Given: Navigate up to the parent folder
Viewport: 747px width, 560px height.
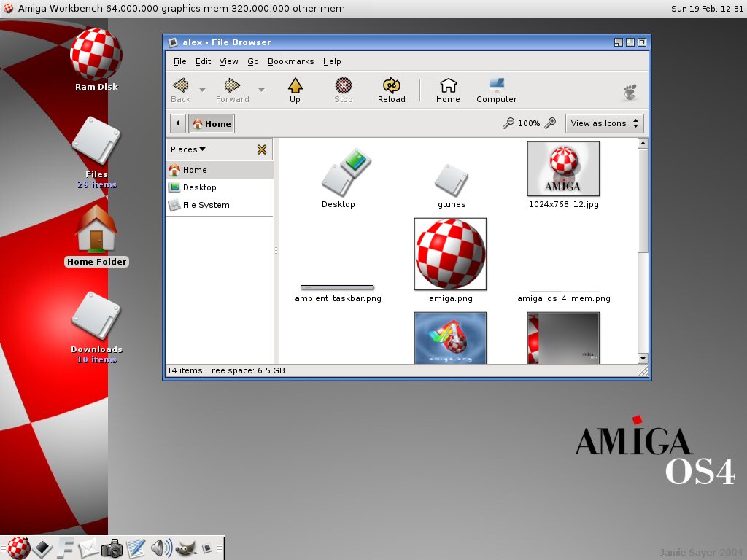Looking at the screenshot, I should pyautogui.click(x=295, y=90).
